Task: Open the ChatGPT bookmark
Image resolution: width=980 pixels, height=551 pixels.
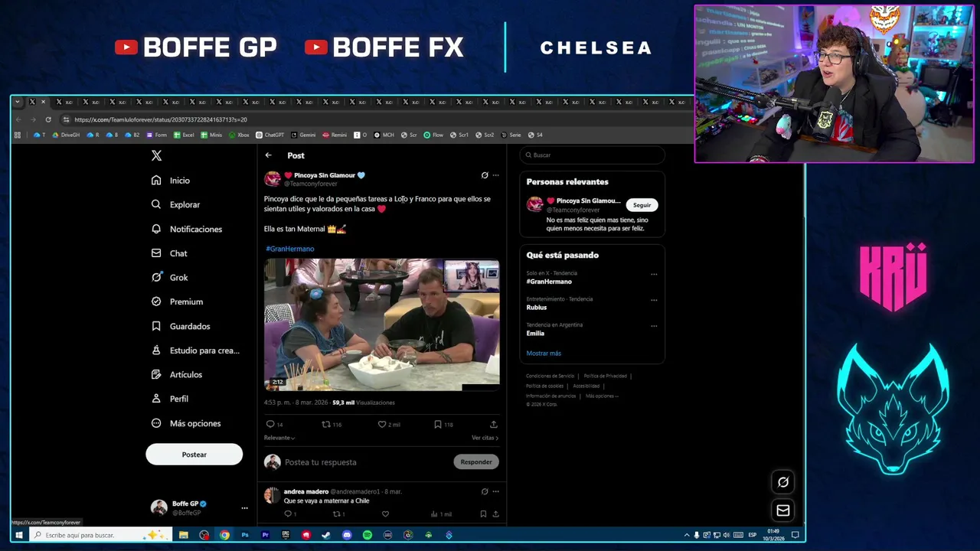Action: [269, 135]
